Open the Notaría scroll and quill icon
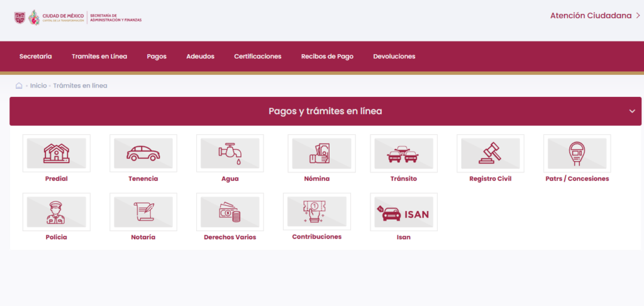The width and height of the screenshot is (644, 306). point(143,212)
